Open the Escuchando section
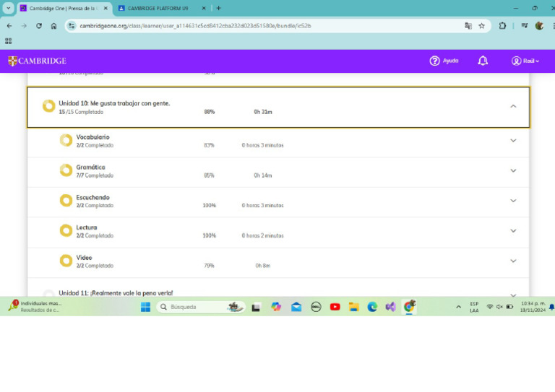 [92, 197]
